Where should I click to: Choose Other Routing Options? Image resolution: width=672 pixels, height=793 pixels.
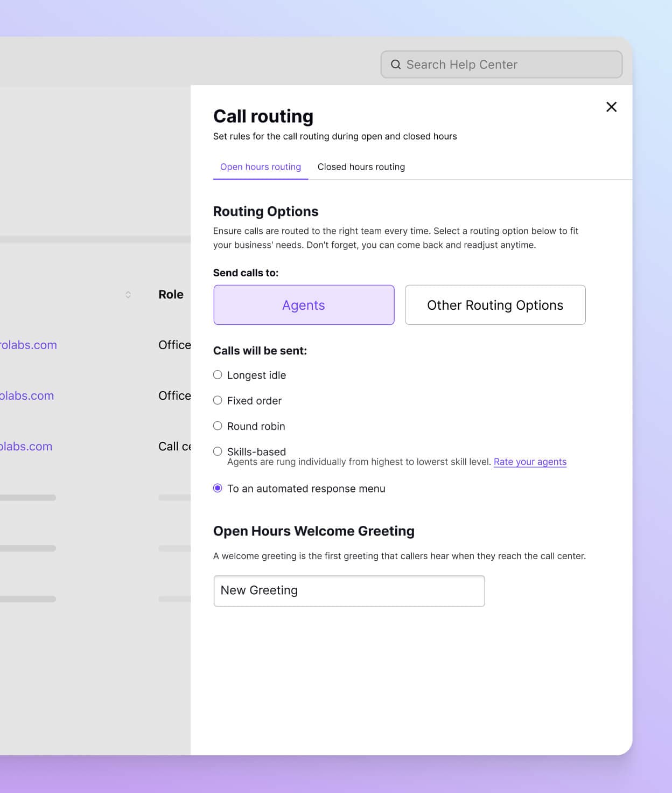click(495, 305)
